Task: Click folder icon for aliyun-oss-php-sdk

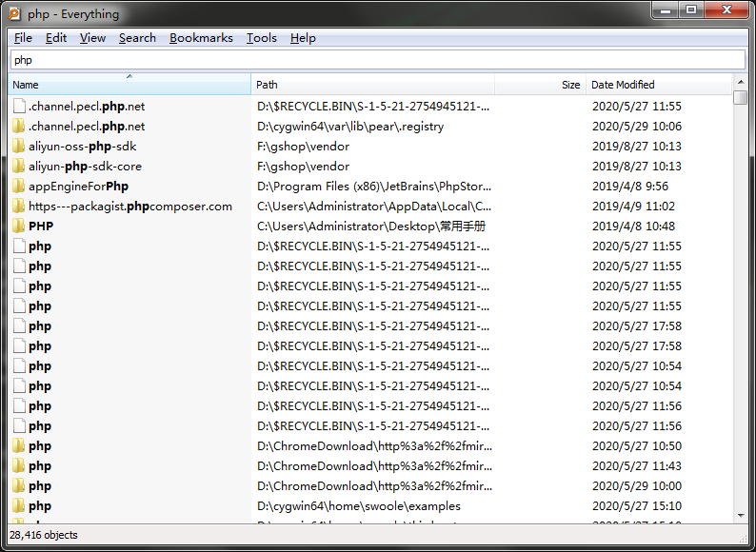Action: point(19,146)
